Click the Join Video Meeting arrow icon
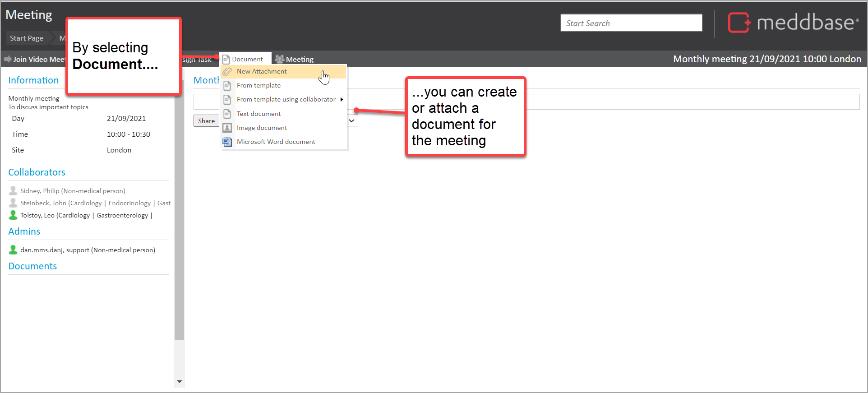 point(8,59)
